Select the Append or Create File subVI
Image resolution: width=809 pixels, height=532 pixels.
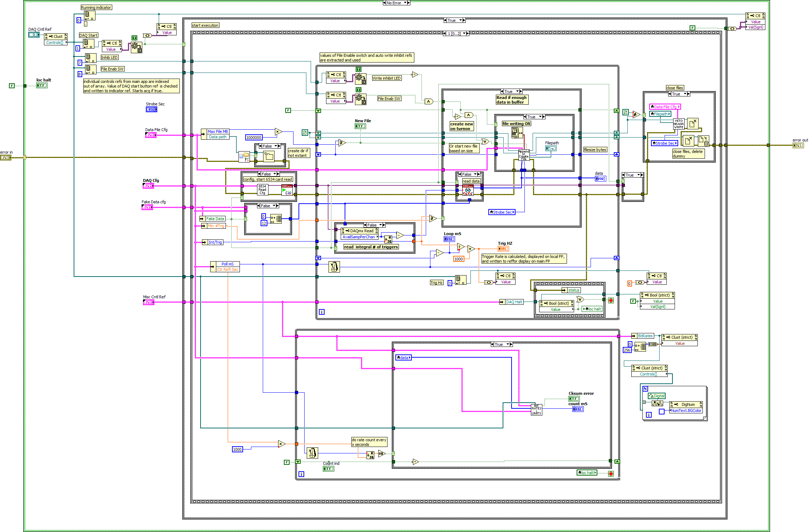click(524, 155)
